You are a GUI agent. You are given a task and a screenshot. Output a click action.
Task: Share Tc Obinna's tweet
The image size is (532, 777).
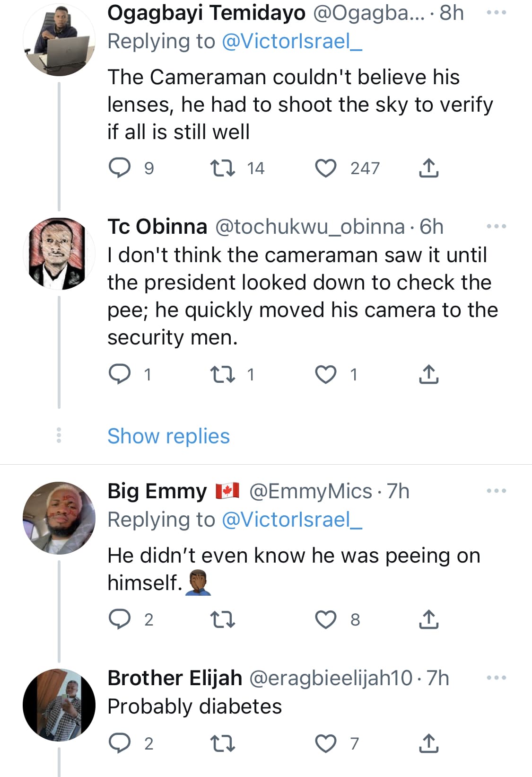(428, 374)
